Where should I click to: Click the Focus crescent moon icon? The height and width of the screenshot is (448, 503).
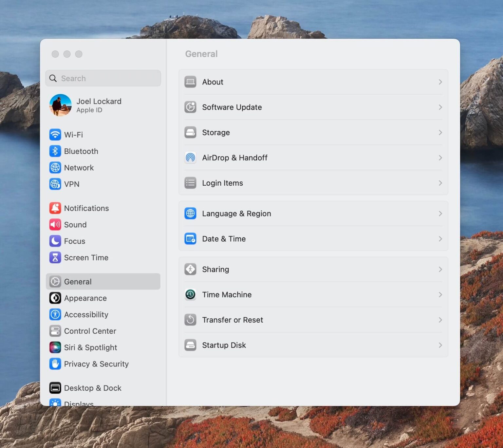pyautogui.click(x=55, y=241)
